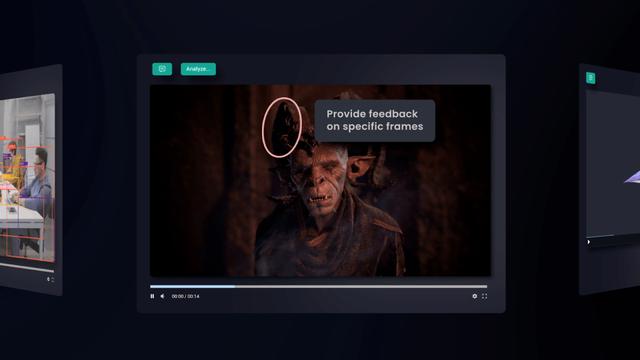
Task: Mute the center video's speaker icon
Action: click(x=162, y=296)
